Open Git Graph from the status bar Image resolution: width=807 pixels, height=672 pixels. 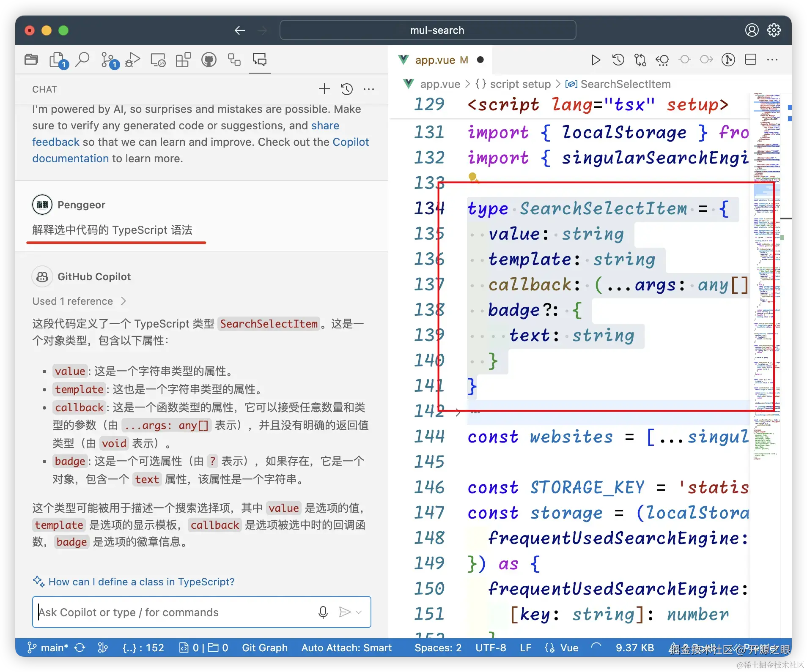click(265, 647)
